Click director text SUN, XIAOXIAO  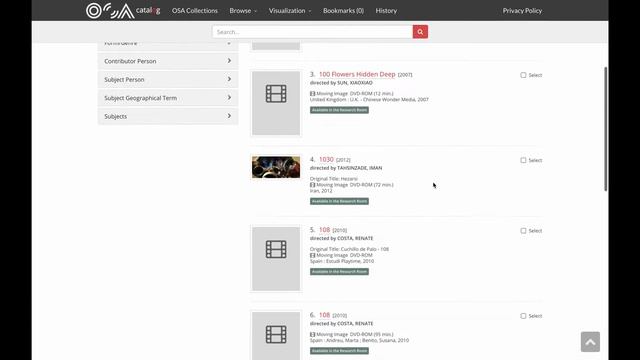(x=355, y=83)
